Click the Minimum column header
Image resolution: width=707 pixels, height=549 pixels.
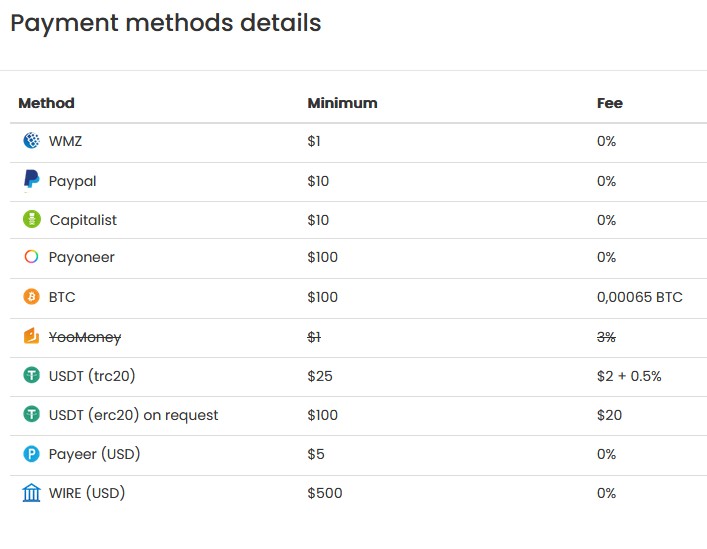[x=342, y=103]
